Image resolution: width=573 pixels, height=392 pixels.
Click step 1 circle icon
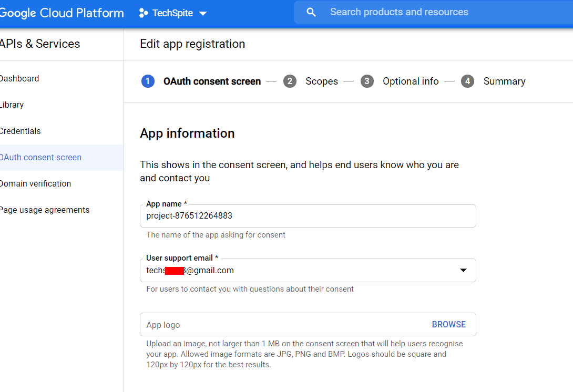[148, 81]
